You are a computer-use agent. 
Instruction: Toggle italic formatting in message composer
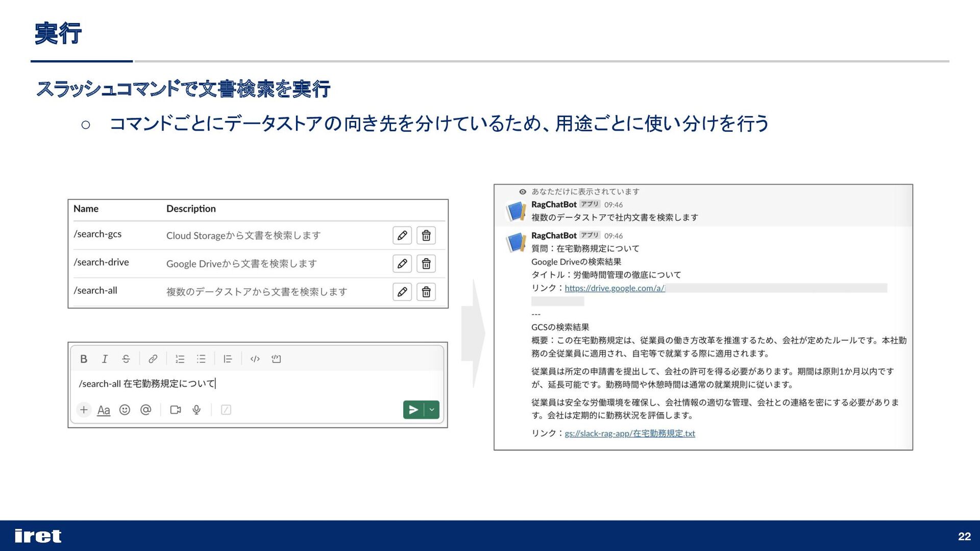pyautogui.click(x=105, y=359)
